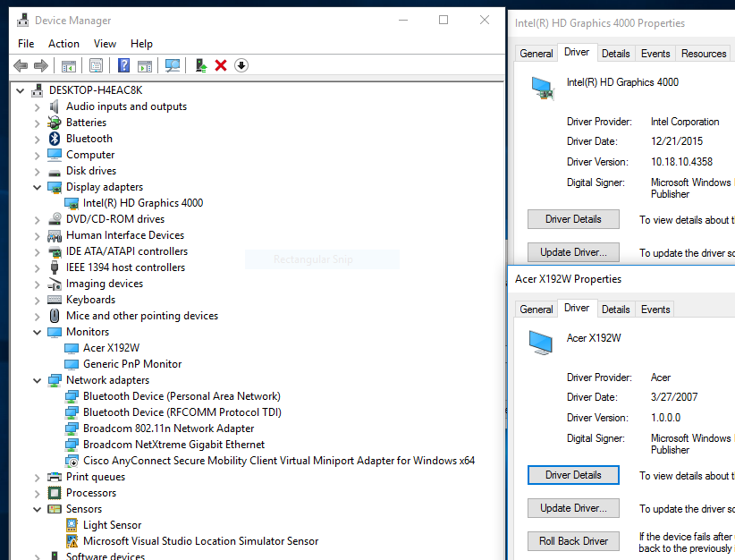Collapse the Display adapters category
This screenshot has width=735, height=560.
tap(37, 187)
